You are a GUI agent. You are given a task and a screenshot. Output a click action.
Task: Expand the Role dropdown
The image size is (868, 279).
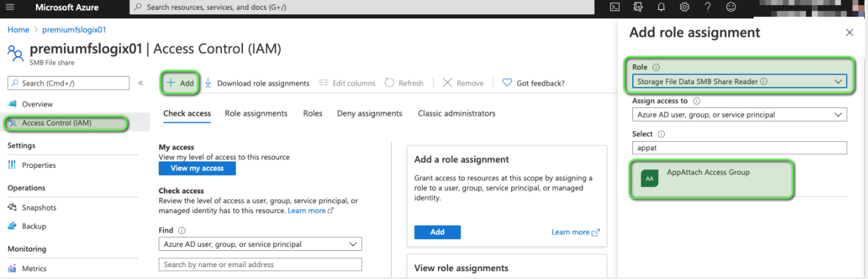739,82
